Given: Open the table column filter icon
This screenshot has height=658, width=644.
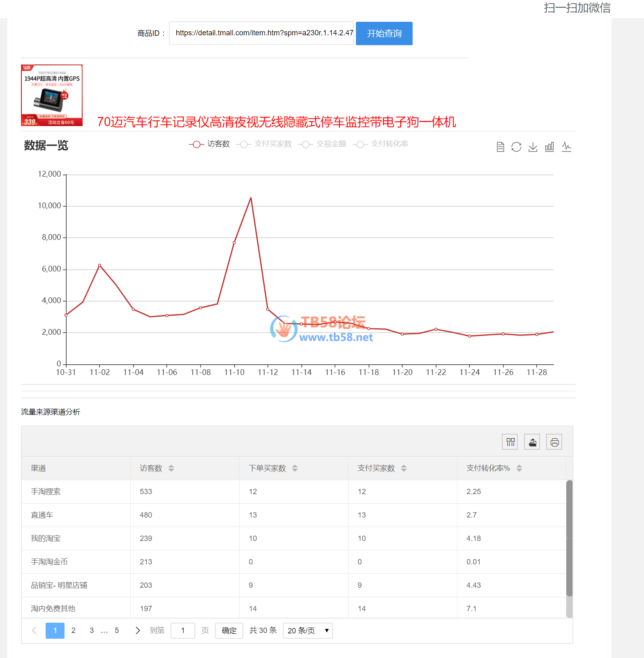Looking at the screenshot, I should (510, 442).
